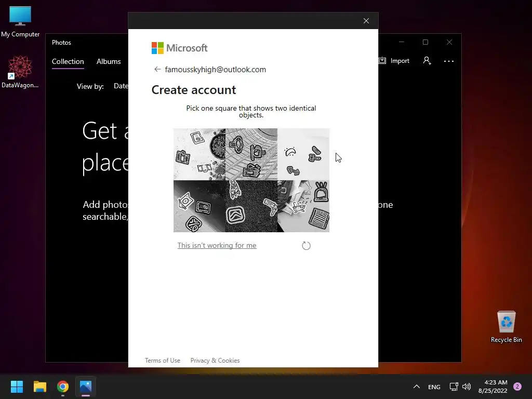Screen dimensions: 532x399
Task: Click the ENG language indicator
Action: coord(434,387)
